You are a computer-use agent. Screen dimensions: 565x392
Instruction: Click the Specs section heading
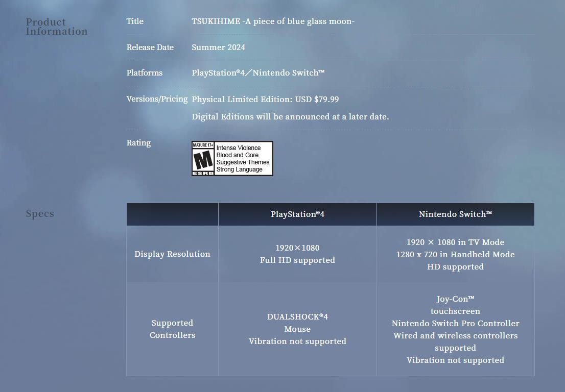(x=40, y=214)
